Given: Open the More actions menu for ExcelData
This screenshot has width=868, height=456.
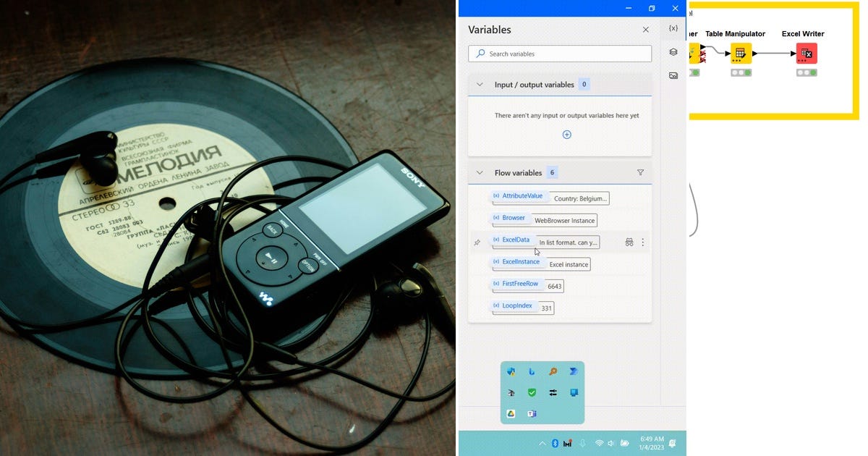Looking at the screenshot, I should (643, 242).
